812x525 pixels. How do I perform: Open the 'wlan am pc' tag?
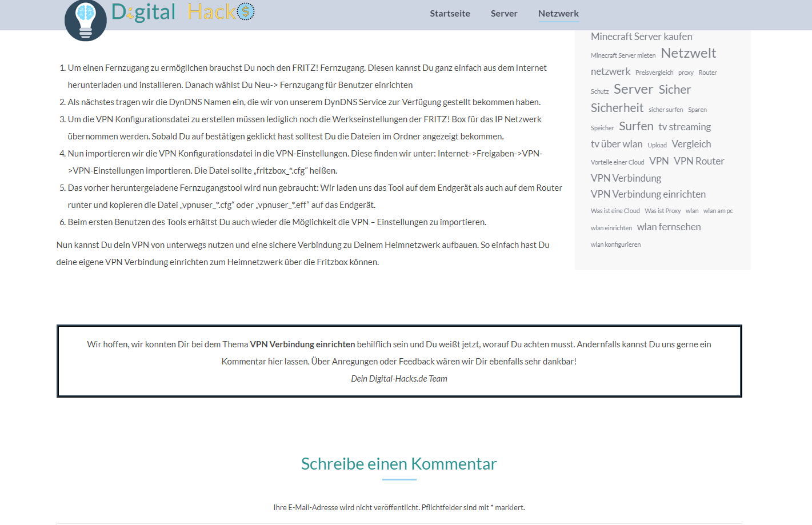[718, 211]
